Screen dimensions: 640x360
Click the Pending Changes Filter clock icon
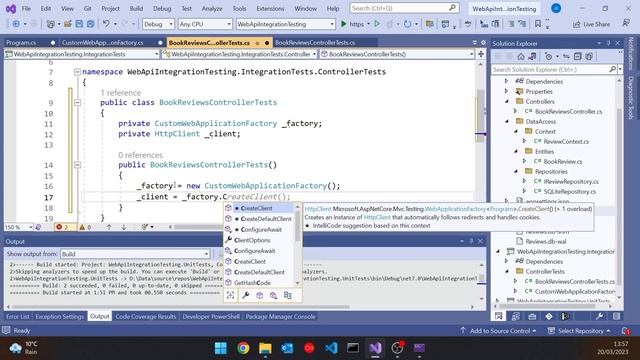pos(549,56)
